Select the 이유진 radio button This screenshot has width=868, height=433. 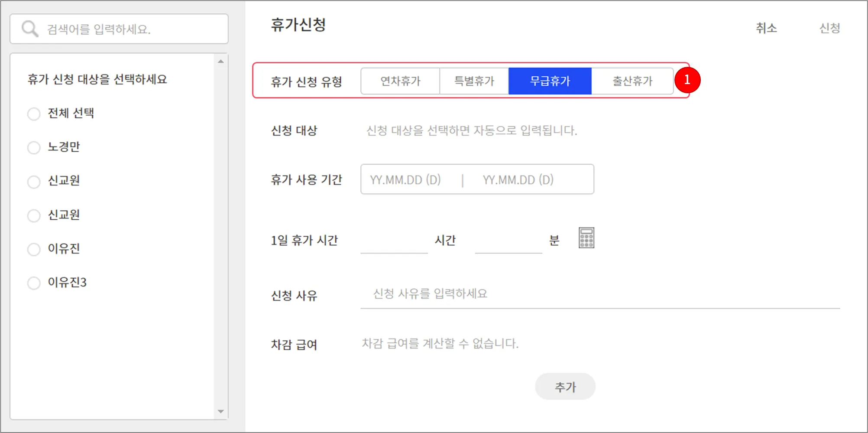(34, 249)
